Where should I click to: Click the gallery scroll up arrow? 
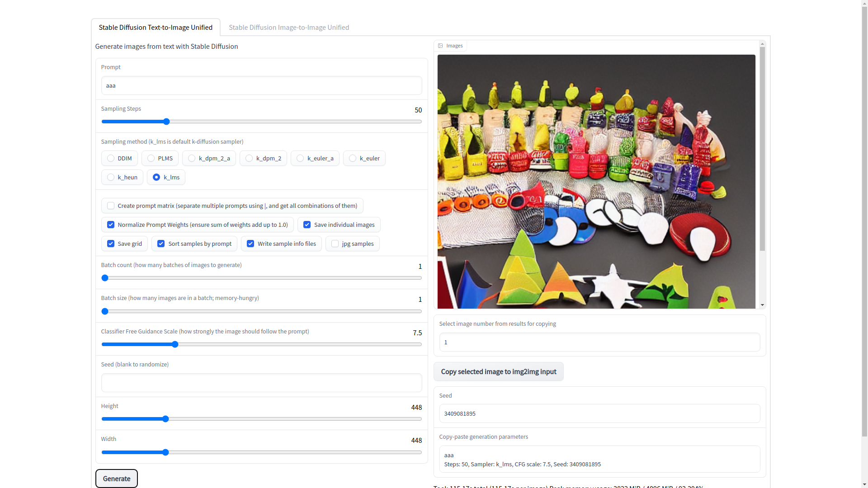point(762,44)
